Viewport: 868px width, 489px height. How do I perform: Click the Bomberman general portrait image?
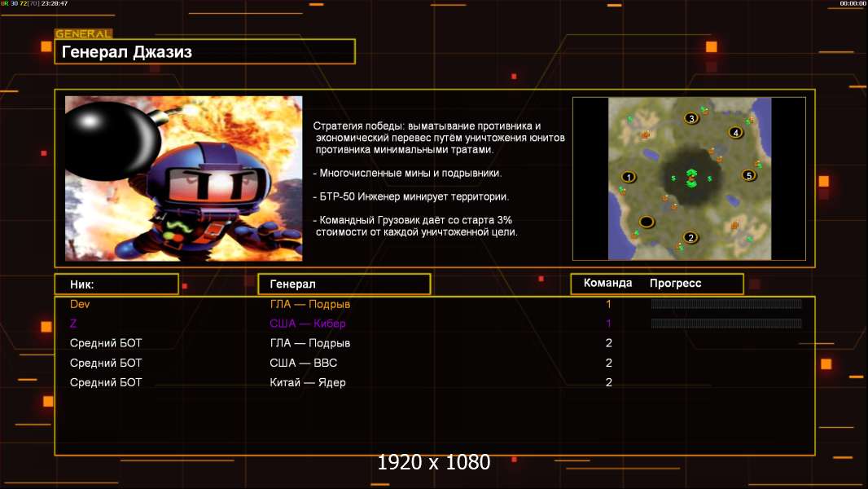pos(184,178)
